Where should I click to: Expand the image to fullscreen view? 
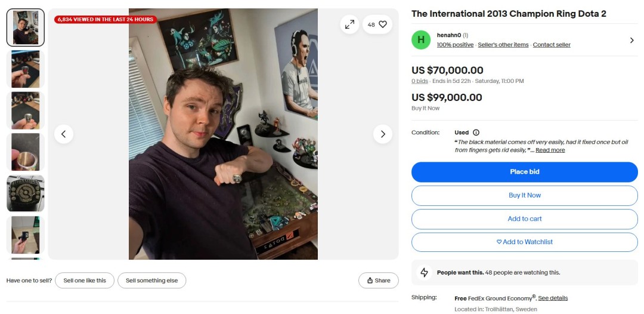(349, 24)
